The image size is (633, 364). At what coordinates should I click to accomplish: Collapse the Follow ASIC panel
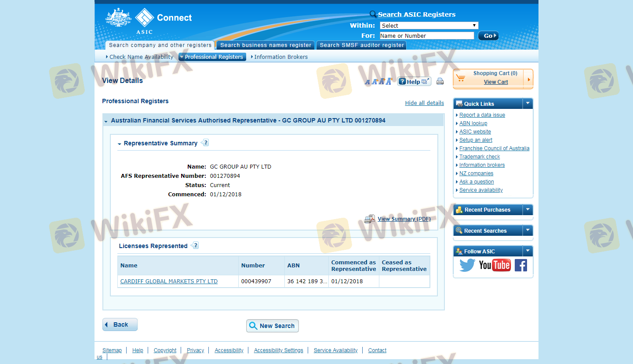(x=527, y=251)
